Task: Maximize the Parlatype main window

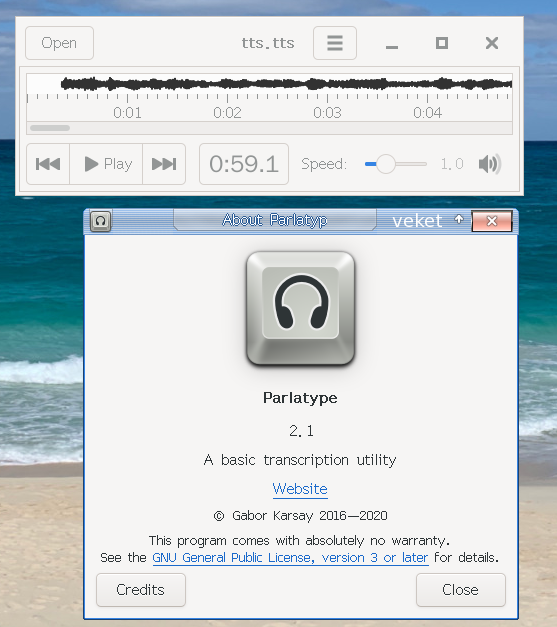Action: coord(442,43)
